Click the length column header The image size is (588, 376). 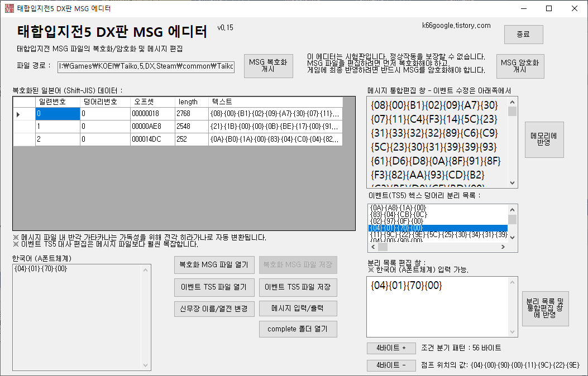point(192,102)
